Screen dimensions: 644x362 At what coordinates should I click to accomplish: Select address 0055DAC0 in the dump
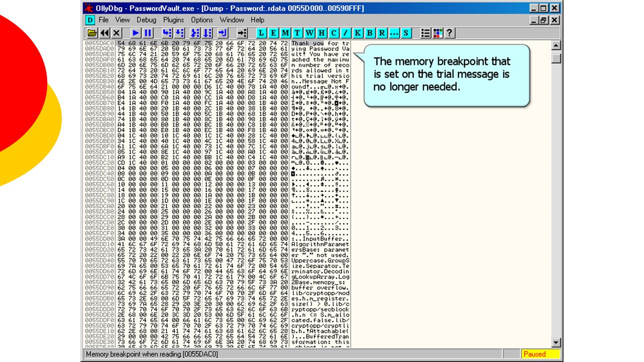pos(100,43)
